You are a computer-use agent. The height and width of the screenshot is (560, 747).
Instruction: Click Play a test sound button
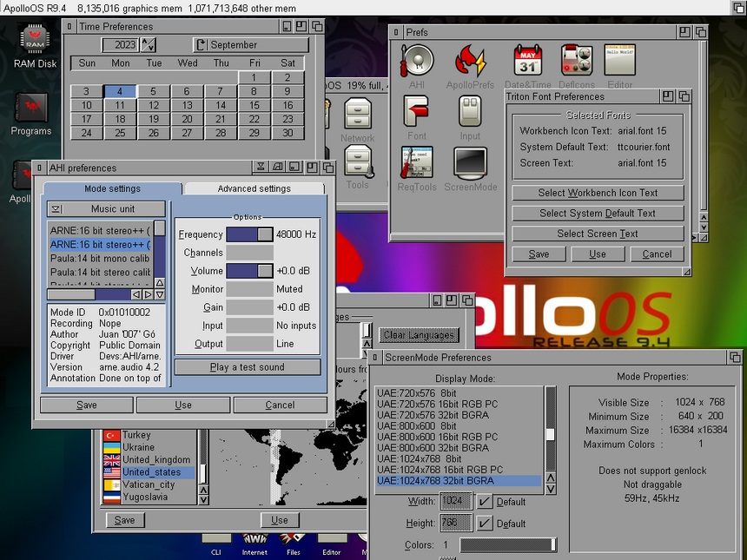(248, 367)
